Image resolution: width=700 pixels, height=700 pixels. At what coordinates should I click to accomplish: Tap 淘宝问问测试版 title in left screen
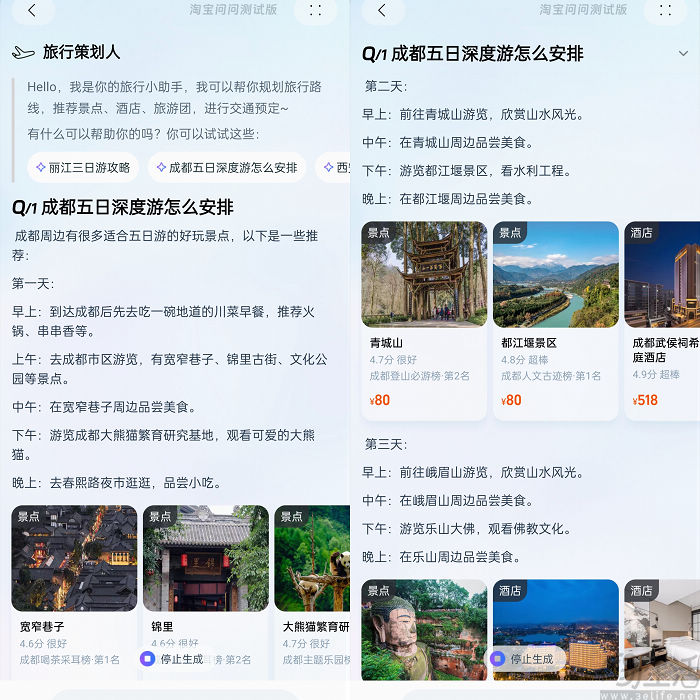click(x=233, y=9)
